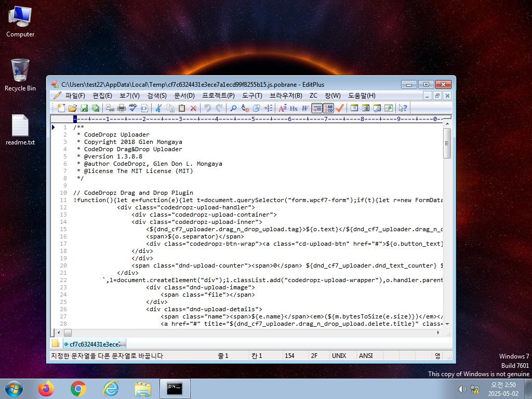
Task: Click the Open file folder icon
Action: click(73, 108)
